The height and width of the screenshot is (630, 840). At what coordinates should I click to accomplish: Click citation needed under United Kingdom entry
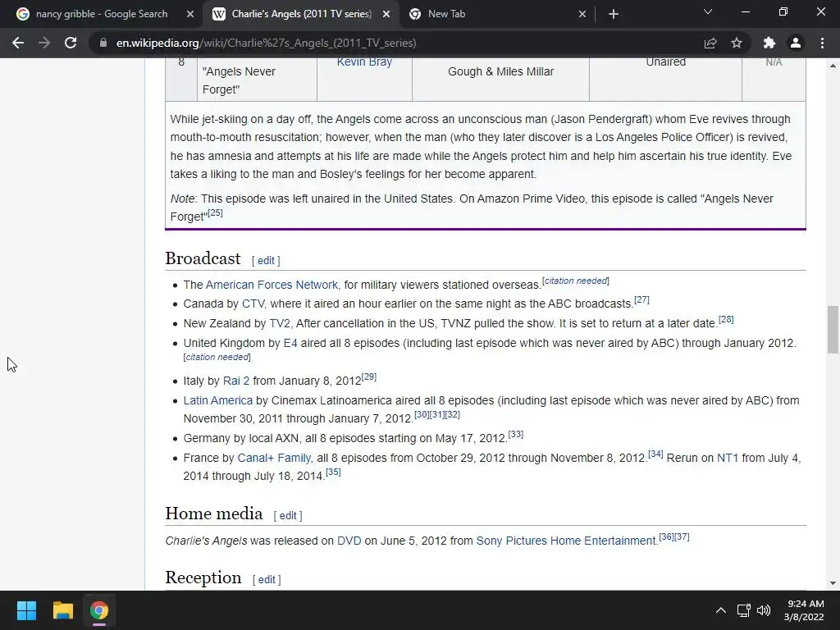point(217,357)
